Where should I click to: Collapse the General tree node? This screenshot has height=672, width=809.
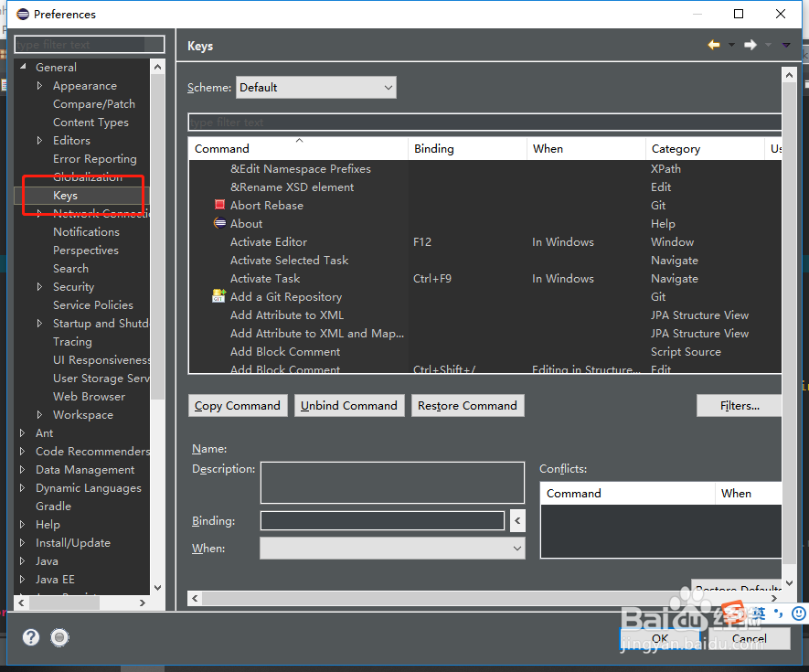[23, 67]
